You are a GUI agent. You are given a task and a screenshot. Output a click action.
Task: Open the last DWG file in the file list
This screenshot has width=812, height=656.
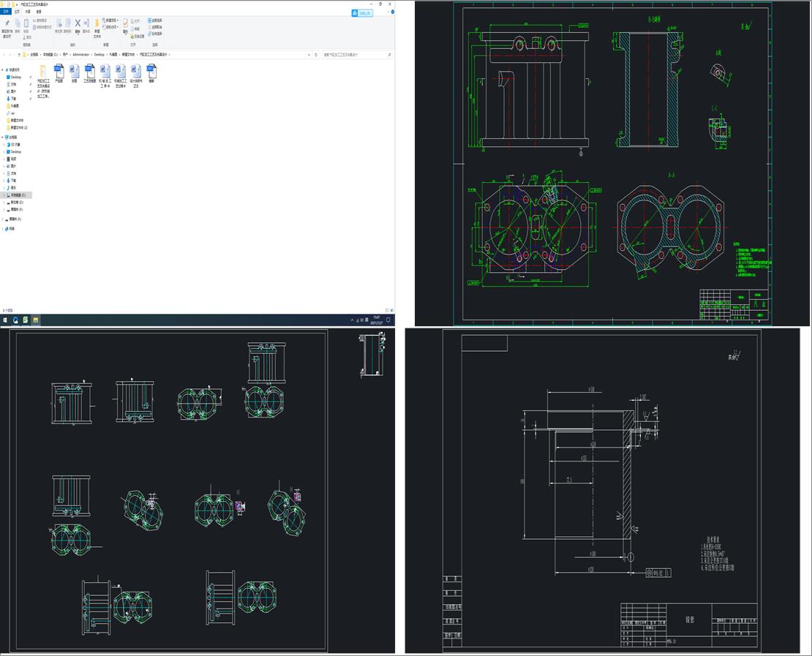[151, 71]
